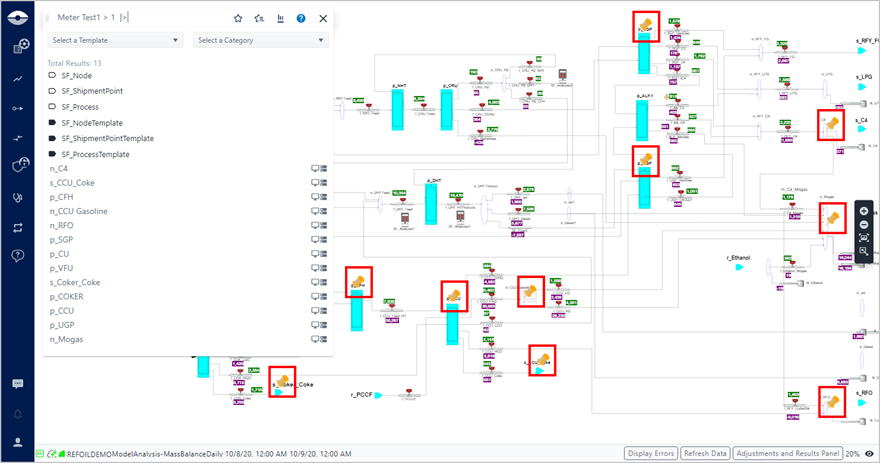Open the chat messages icon in sidebar

[x=18, y=384]
